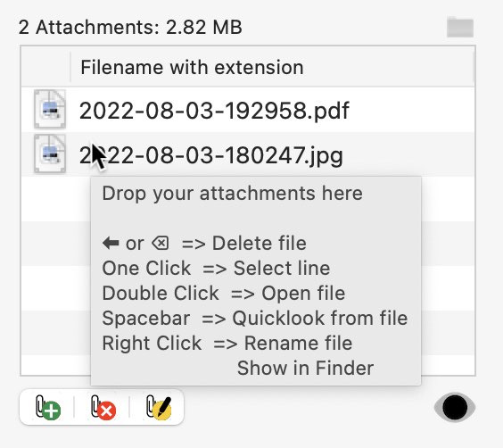The height and width of the screenshot is (448, 503).
Task: Click the Drop your attachments here hint
Action: (232, 194)
